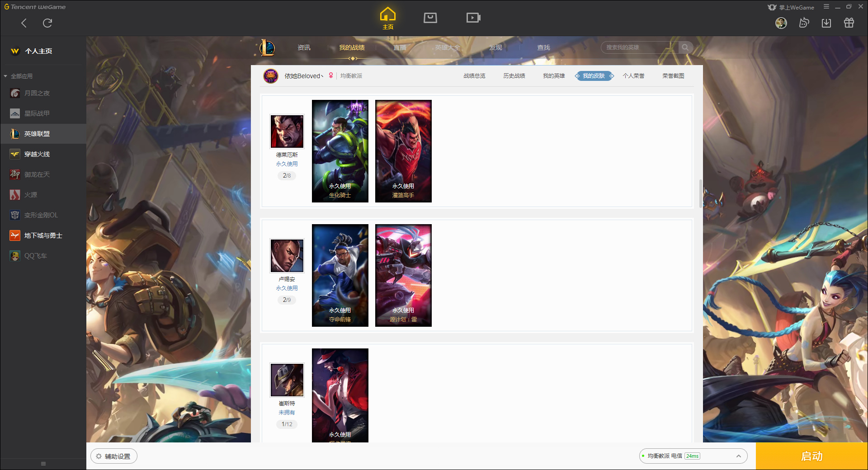The height and width of the screenshot is (470, 868).
Task: Click the 依她Beloved profile avatar
Action: click(271, 76)
